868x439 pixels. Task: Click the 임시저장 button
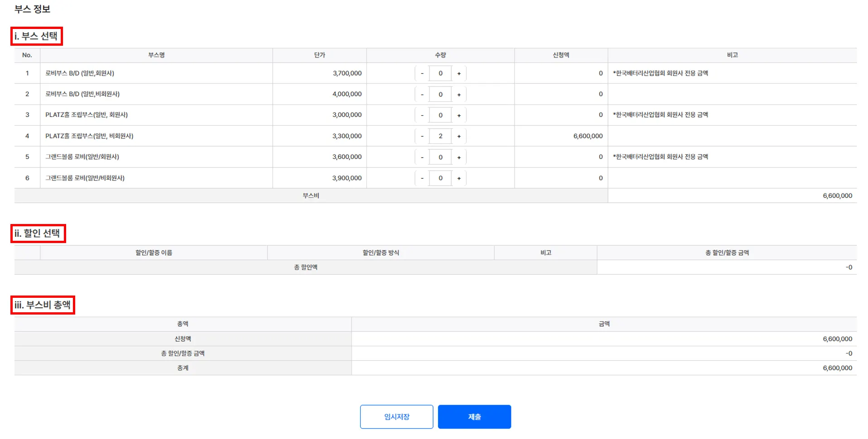tap(396, 417)
